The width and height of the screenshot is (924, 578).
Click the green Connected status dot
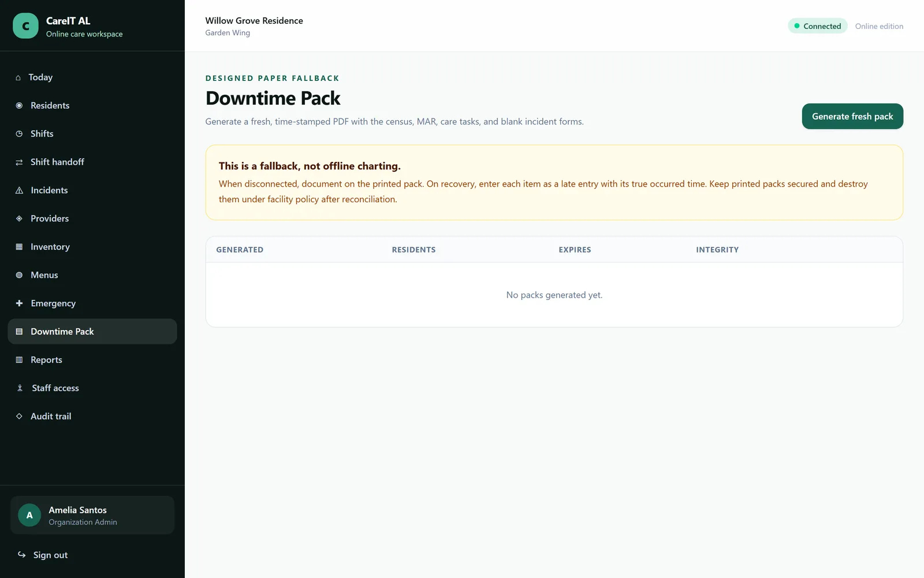tap(797, 26)
